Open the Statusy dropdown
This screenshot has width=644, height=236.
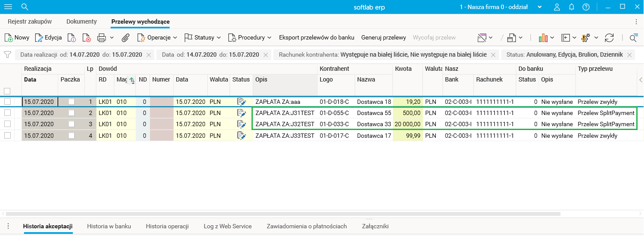pos(203,38)
